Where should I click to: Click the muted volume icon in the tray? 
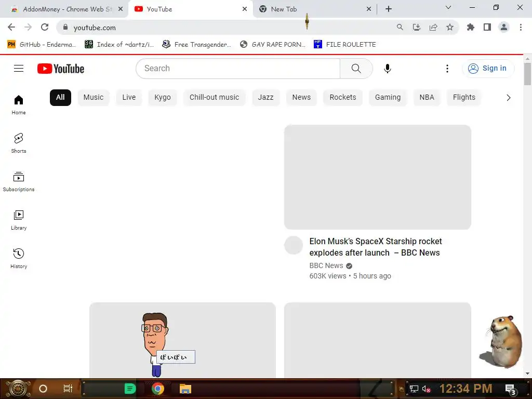[426, 389]
